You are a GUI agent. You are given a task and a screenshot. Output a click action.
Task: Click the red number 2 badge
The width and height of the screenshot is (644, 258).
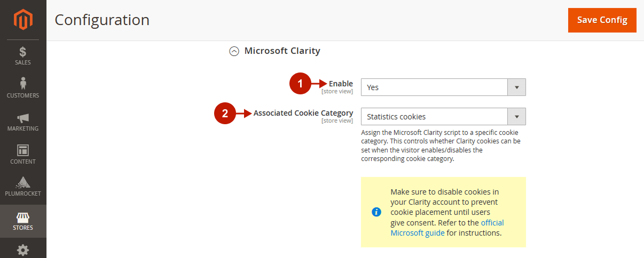(225, 113)
